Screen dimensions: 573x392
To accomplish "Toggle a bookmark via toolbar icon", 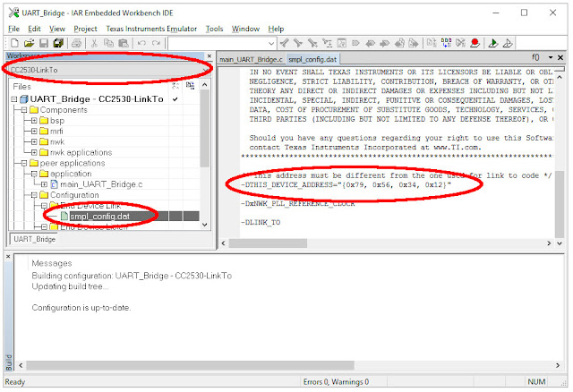I will coord(355,43).
